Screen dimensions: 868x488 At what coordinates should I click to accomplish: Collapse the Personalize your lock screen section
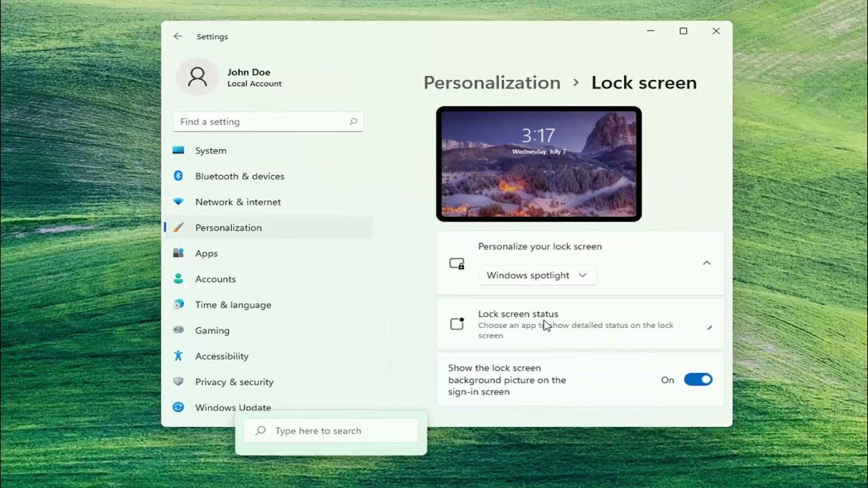tap(707, 263)
